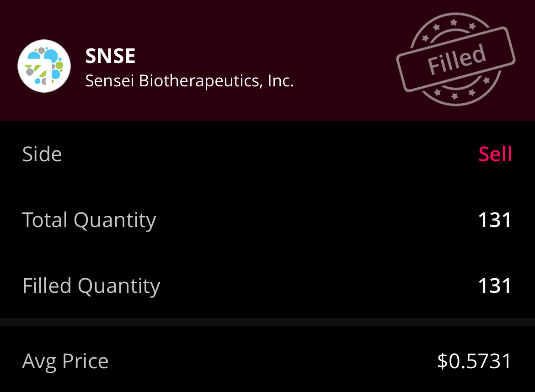The image size is (535, 392).
Task: Select the SNSE ticker symbol
Action: (110, 56)
